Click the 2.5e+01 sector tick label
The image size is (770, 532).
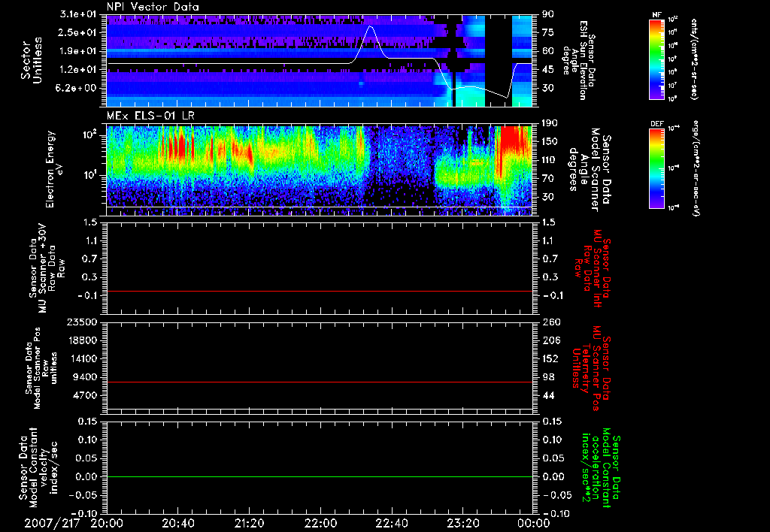click(77, 32)
